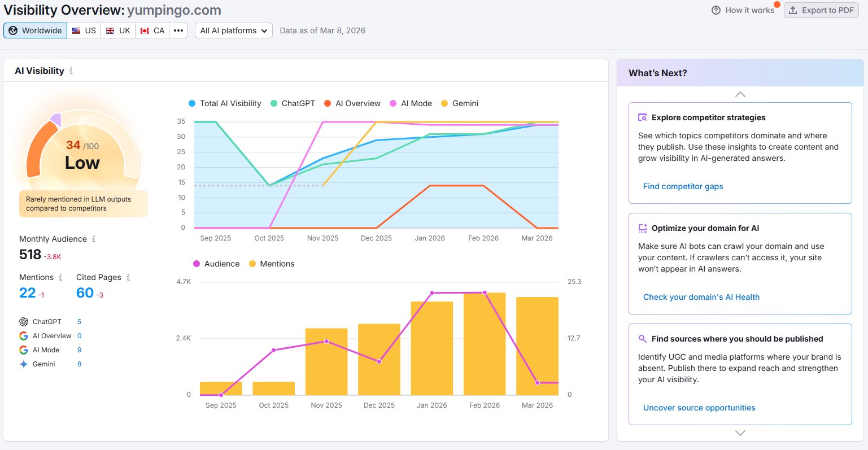Image resolution: width=868 pixels, height=450 pixels.
Task: Click the Oct 2025 audience data point
Action: [x=274, y=350]
